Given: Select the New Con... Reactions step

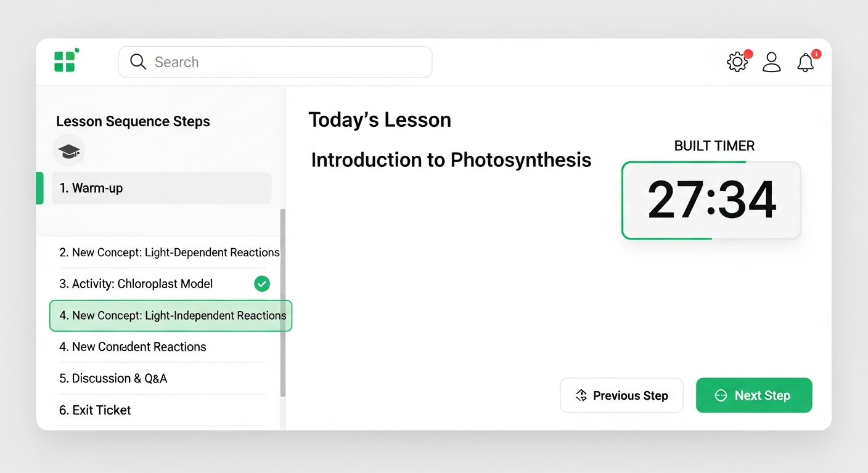Looking at the screenshot, I should (133, 347).
